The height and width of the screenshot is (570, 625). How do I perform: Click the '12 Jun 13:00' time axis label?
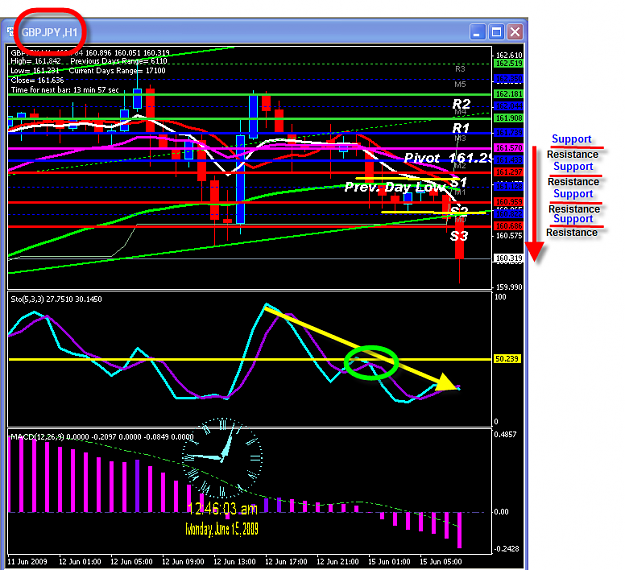(234, 562)
